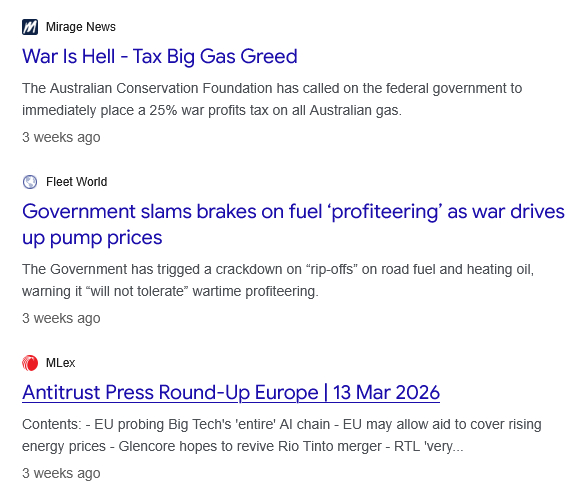
Task: Click 'up pump prices' headline second line
Action: (x=92, y=238)
